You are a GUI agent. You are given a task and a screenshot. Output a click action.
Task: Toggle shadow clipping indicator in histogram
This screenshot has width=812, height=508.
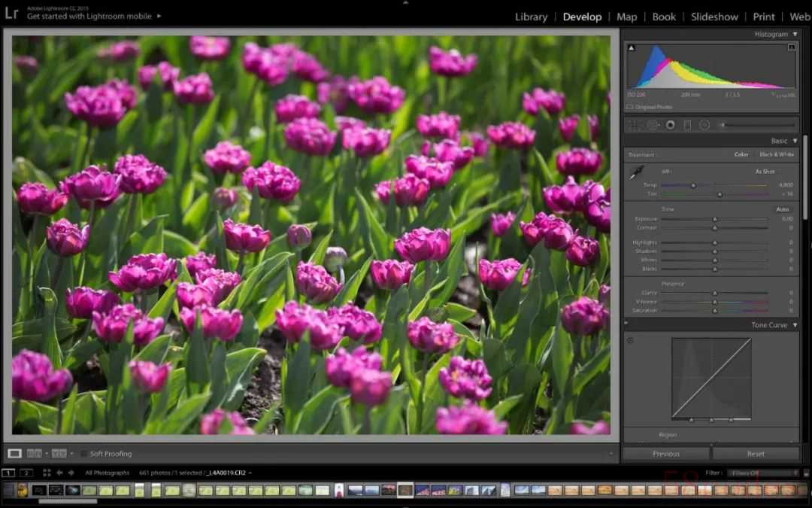631,48
